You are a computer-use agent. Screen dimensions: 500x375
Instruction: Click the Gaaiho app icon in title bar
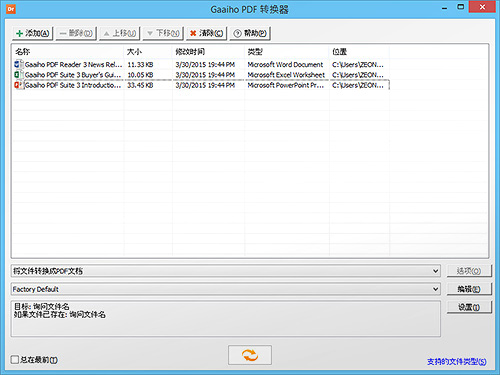coord(11,9)
